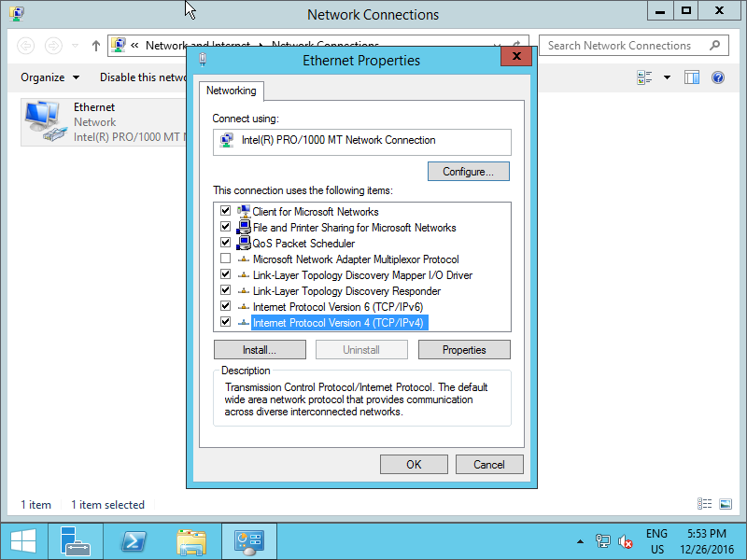Disable Client for Microsoft Networks
The height and width of the screenshot is (560, 747).
(225, 211)
